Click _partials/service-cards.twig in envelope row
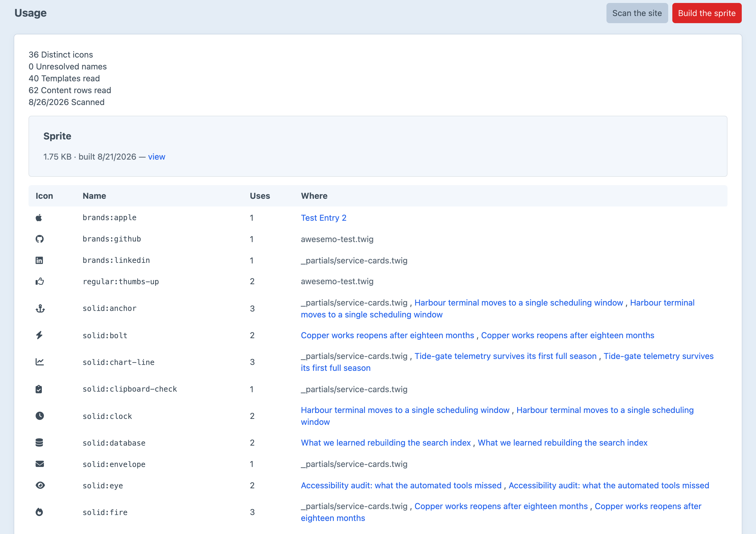756x534 pixels. pos(354,464)
